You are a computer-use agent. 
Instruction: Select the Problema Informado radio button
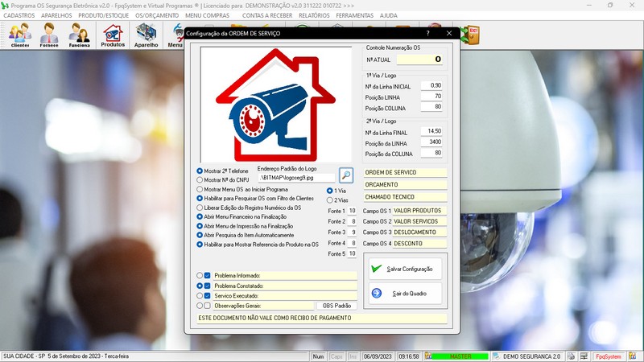(x=200, y=275)
